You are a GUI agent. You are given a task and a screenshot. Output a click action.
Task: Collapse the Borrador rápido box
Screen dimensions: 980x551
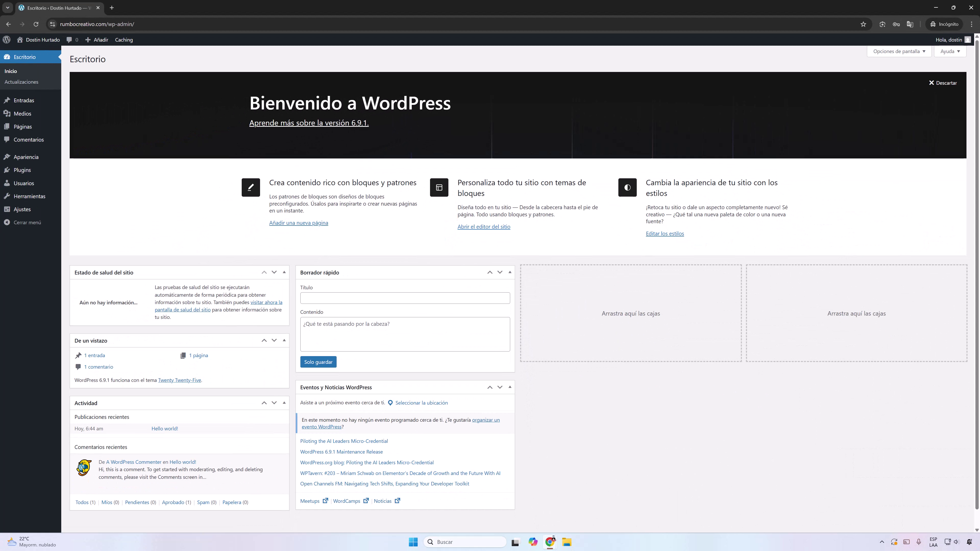pos(509,272)
